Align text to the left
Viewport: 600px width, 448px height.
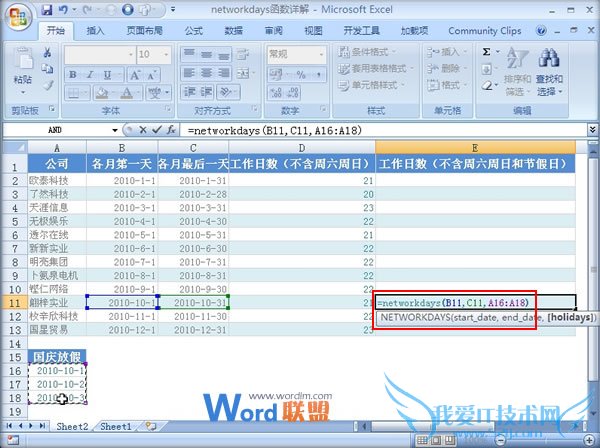(x=189, y=73)
